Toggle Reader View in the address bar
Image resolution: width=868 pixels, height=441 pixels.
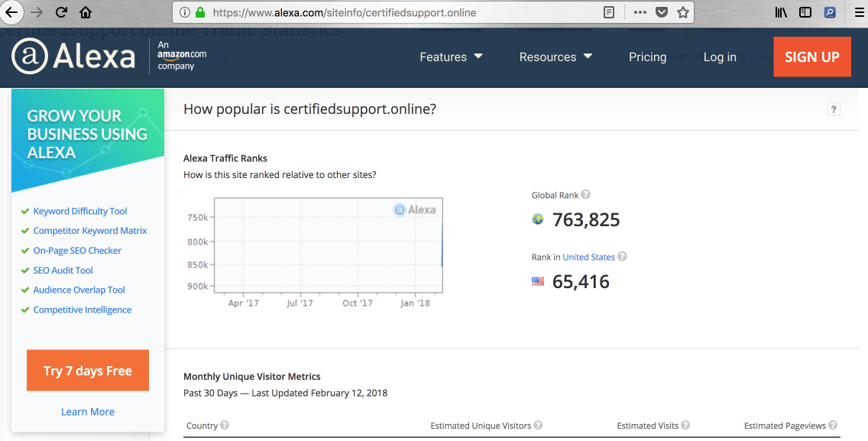pyautogui.click(x=608, y=12)
